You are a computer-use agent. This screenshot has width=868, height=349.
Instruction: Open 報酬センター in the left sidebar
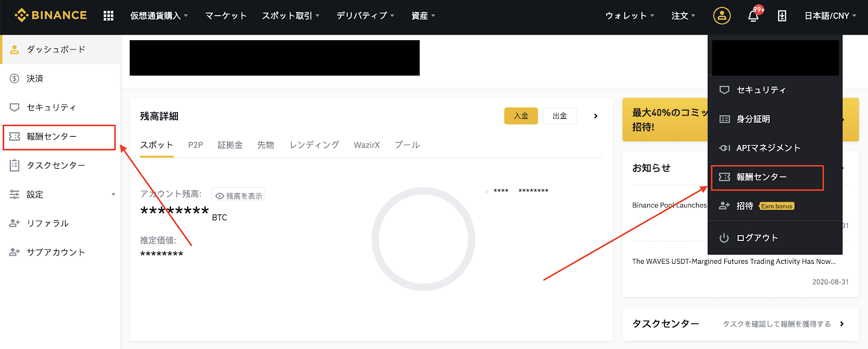click(59, 137)
